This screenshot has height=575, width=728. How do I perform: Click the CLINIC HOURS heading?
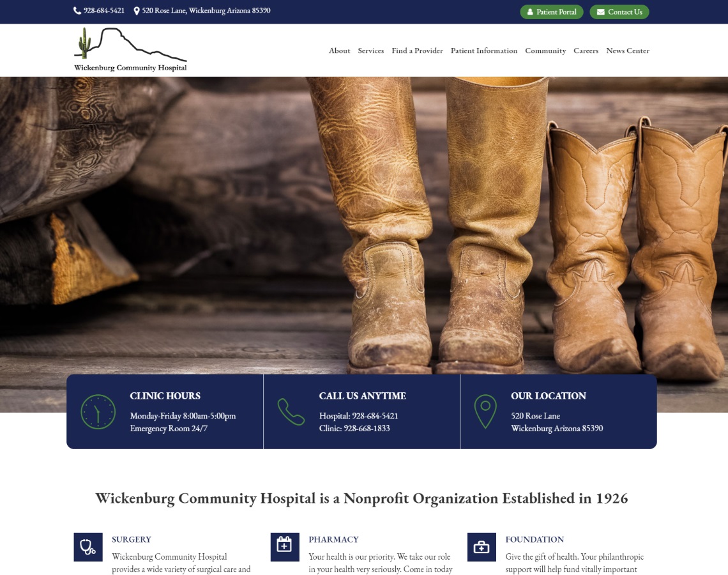[165, 395]
